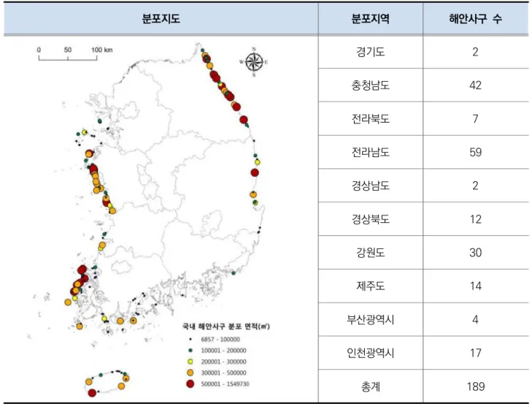Click the yellow legend symbol 200001 - 300000
This screenshot has width=532, height=404.
[190, 362]
